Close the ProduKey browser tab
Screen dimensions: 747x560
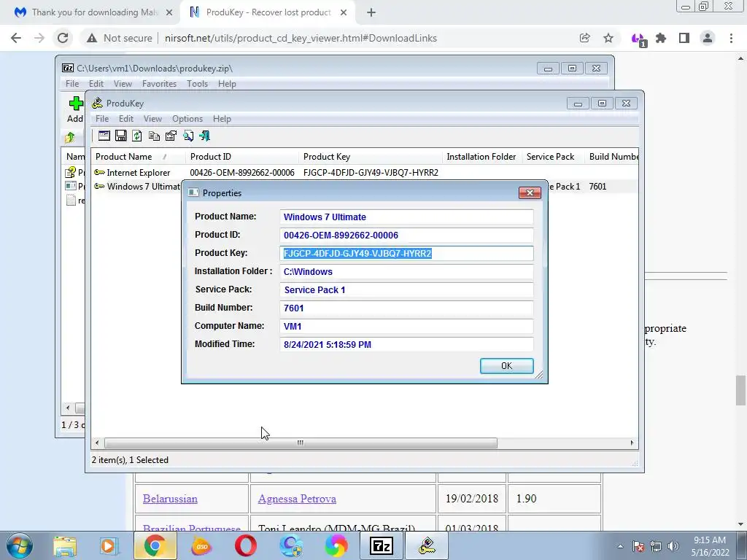point(344,13)
